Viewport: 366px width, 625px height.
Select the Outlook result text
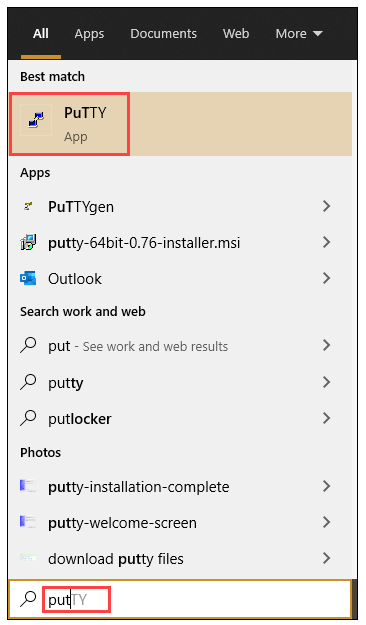point(75,279)
